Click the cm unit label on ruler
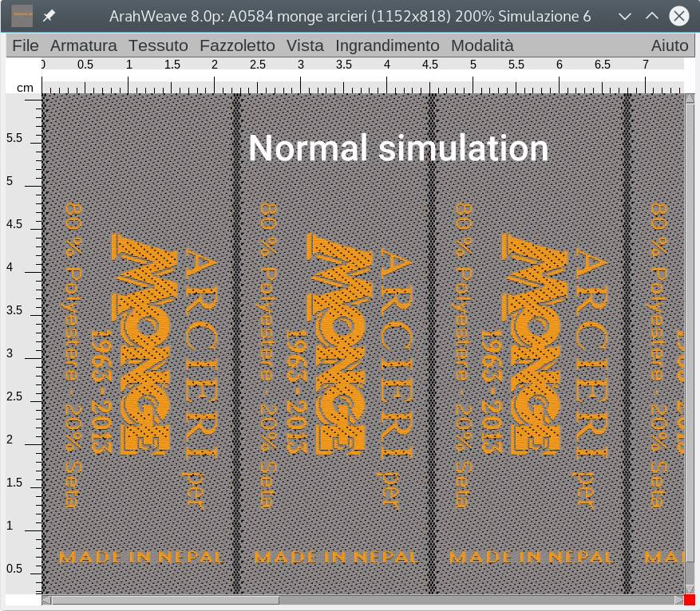This screenshot has width=700, height=611. point(25,88)
